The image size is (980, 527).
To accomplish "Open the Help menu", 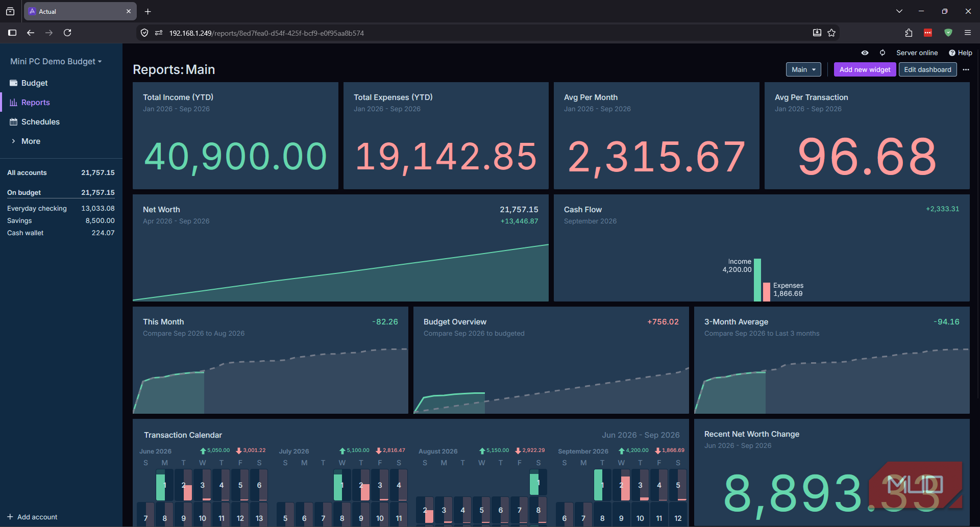I will pos(960,53).
